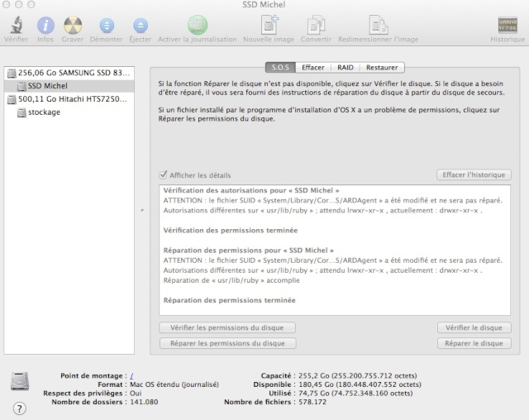
Task: Click Réparer les permissions du disque
Action: [227, 343]
